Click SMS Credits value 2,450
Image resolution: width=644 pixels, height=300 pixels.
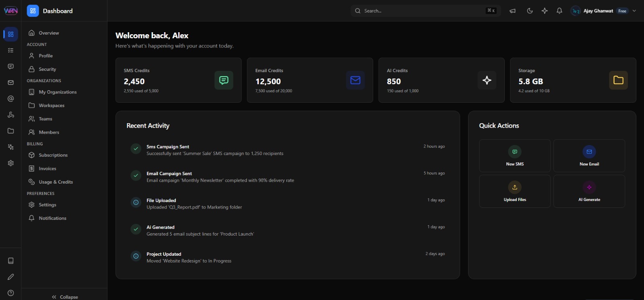(x=134, y=81)
